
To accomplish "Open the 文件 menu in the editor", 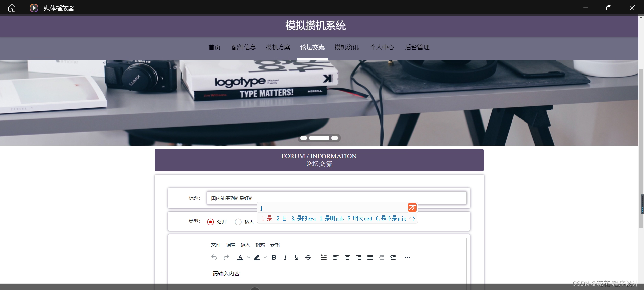I will [x=216, y=245].
